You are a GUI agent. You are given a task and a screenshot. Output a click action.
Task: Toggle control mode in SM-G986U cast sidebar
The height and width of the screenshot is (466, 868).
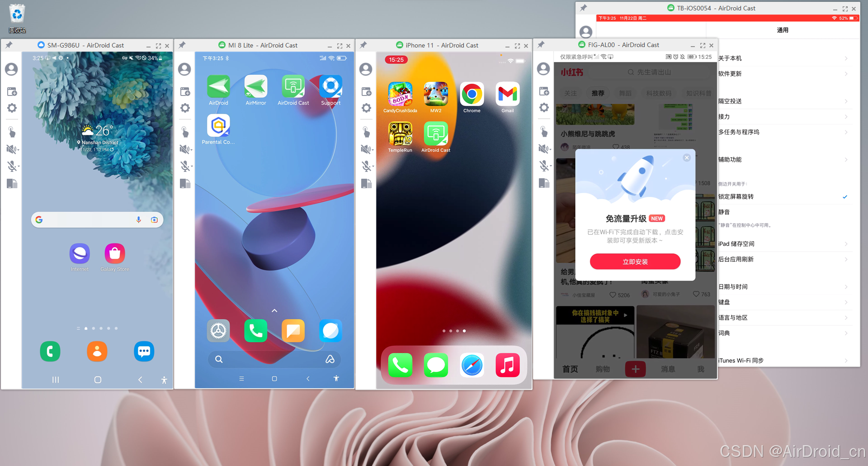coord(12,132)
